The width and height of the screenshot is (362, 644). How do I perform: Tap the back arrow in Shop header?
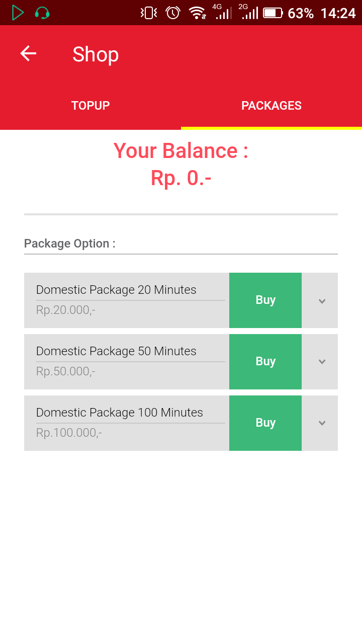click(x=28, y=54)
